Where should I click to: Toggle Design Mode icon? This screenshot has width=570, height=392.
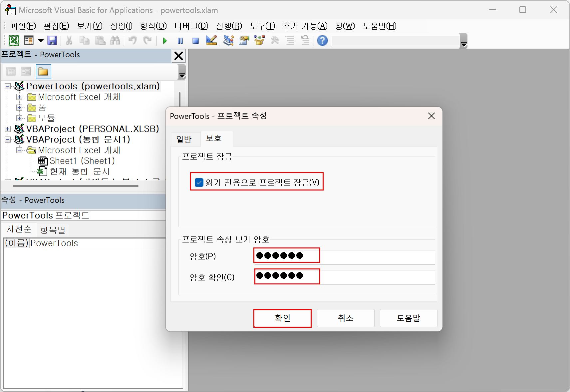pyautogui.click(x=211, y=41)
